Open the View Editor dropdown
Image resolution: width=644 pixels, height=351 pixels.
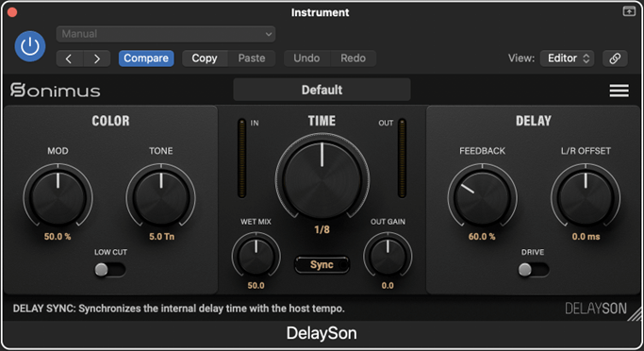pyautogui.click(x=567, y=58)
